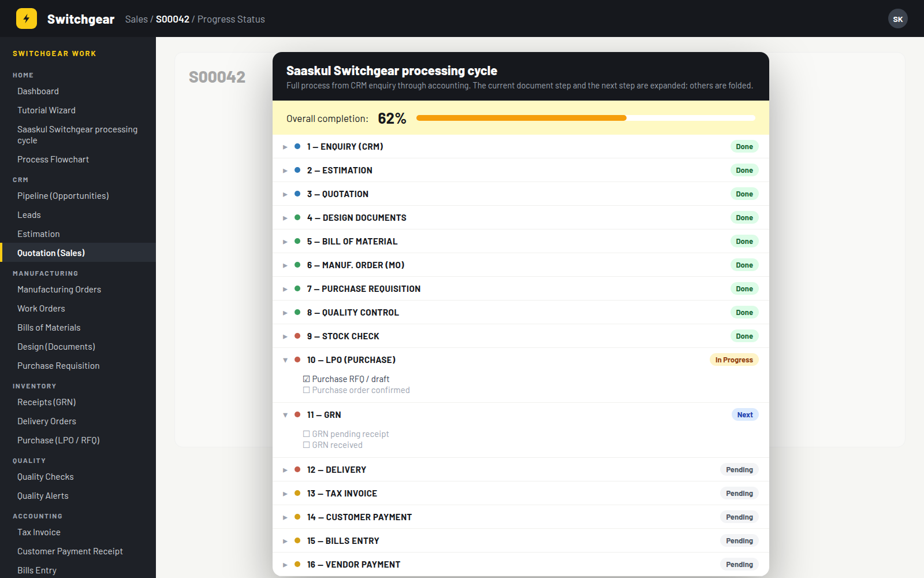The height and width of the screenshot is (578, 924).
Task: Expand the 3 – Quotation step
Action: pos(520,194)
